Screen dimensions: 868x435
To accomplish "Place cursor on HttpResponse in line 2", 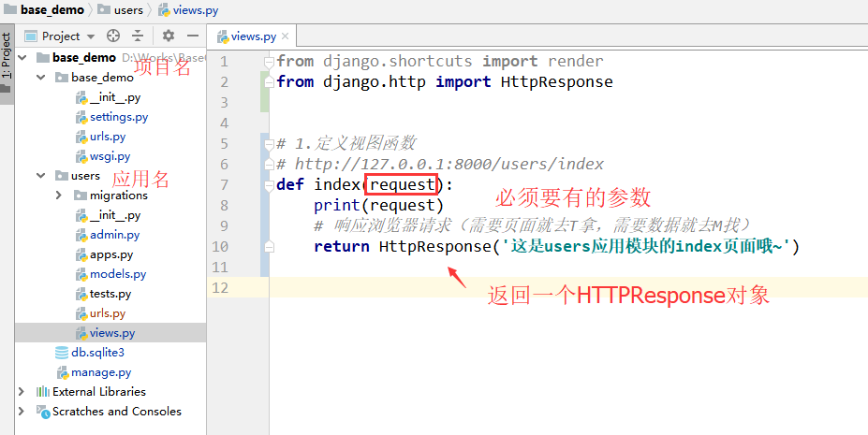I will (557, 81).
